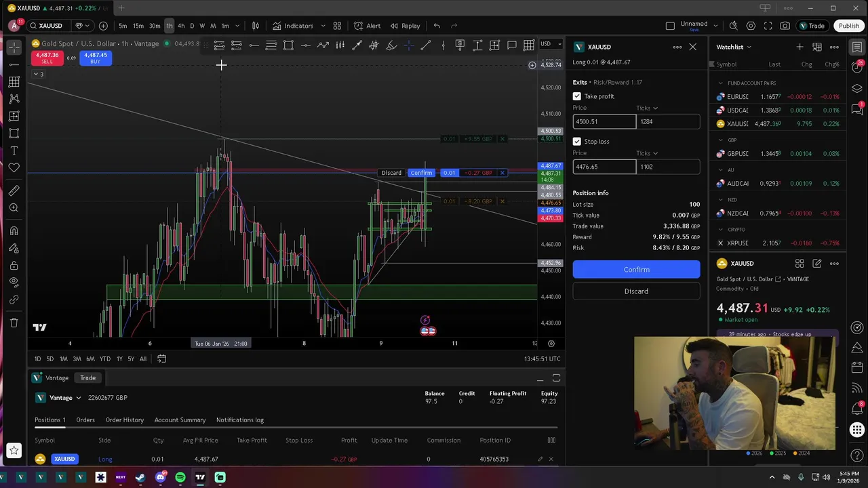This screenshot has width=868, height=488.
Task: Click the Trade button in top bar
Action: (811, 26)
